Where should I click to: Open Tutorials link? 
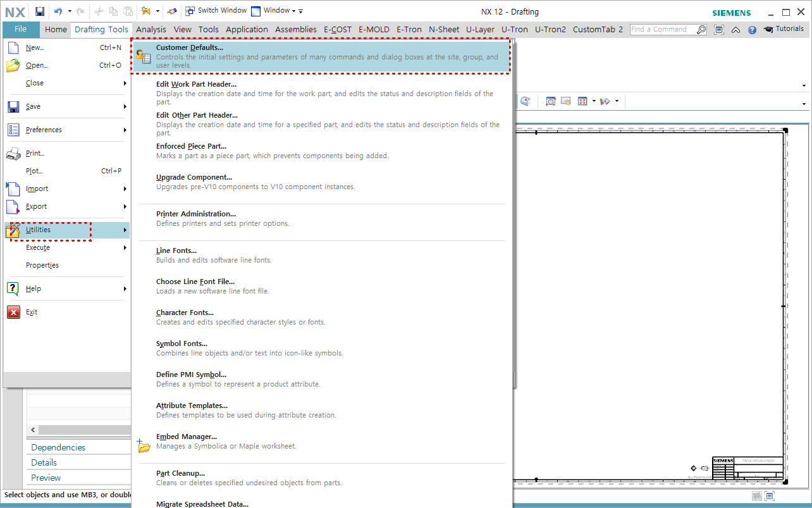(x=784, y=29)
